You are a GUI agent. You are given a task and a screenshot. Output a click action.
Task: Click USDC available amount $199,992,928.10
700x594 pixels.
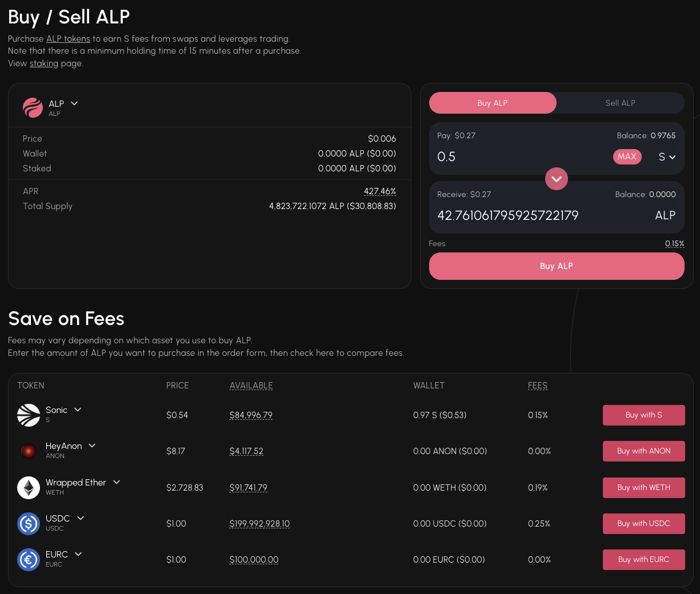pos(259,524)
